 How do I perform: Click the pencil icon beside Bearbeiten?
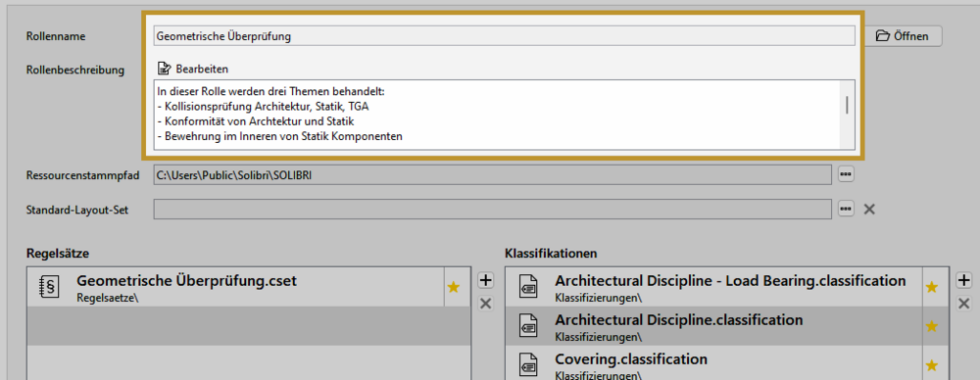click(164, 69)
